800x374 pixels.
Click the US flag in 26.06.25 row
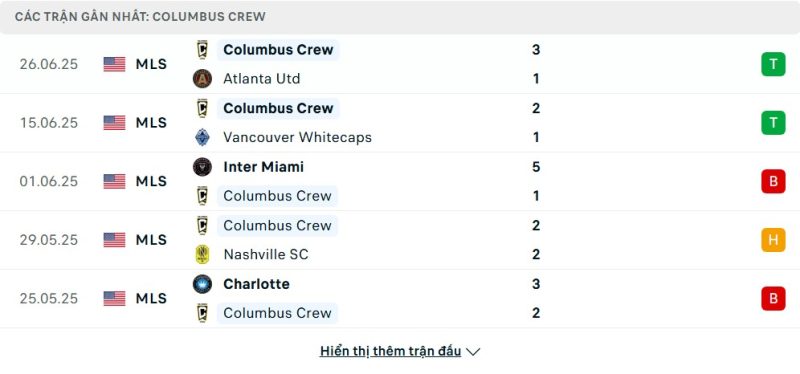114,64
